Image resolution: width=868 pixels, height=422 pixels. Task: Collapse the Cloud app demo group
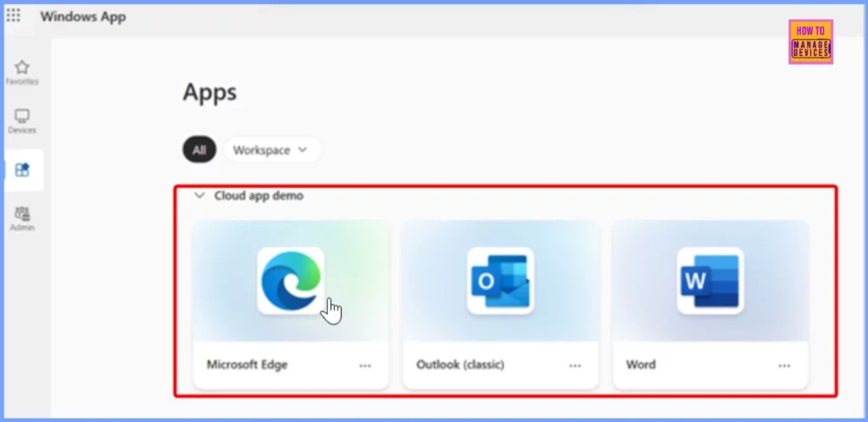(x=200, y=195)
